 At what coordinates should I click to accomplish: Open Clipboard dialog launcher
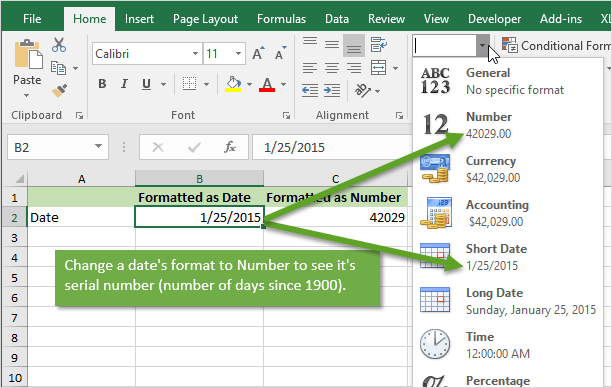80,116
